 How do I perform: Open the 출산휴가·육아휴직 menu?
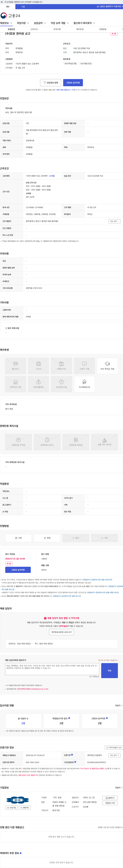point(83,23)
